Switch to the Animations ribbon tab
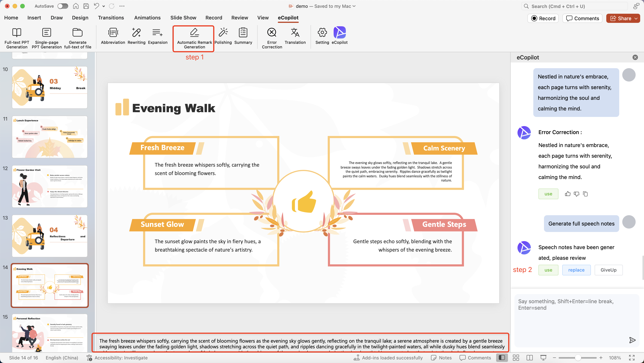This screenshot has height=363, width=644. pyautogui.click(x=147, y=18)
